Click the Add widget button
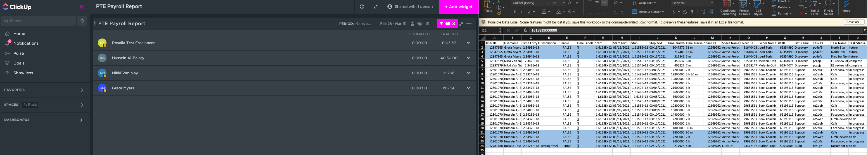Screen dimensions: 868x155 [459, 7]
